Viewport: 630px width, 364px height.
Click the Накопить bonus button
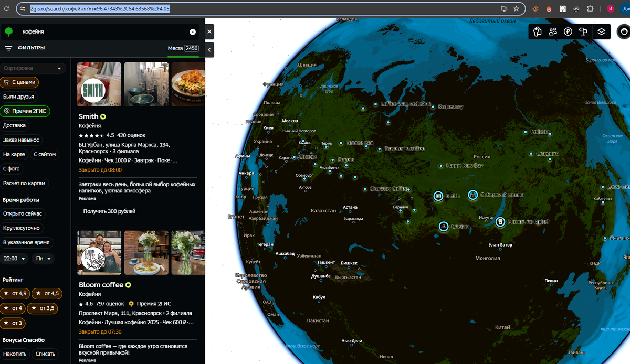[15, 354]
